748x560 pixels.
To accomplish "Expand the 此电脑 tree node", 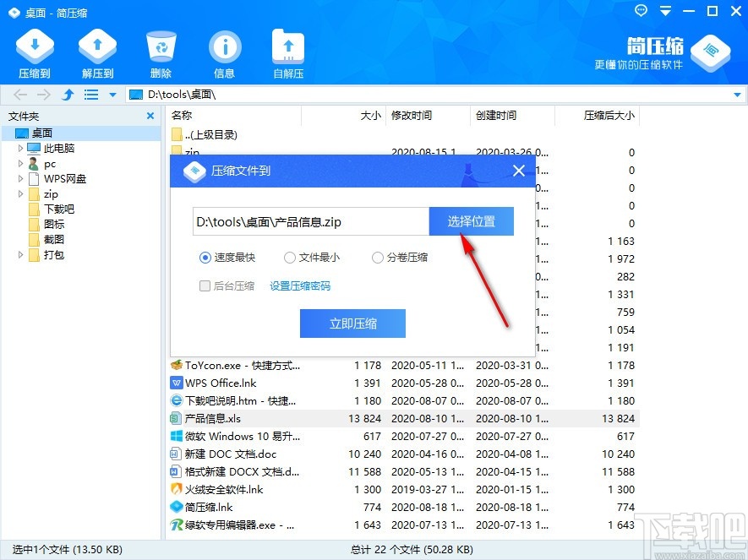I will [19, 148].
